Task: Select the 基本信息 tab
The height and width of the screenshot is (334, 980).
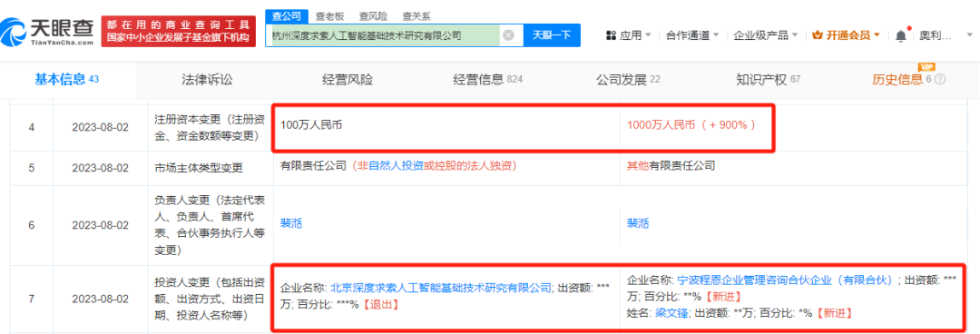Action: (67, 80)
